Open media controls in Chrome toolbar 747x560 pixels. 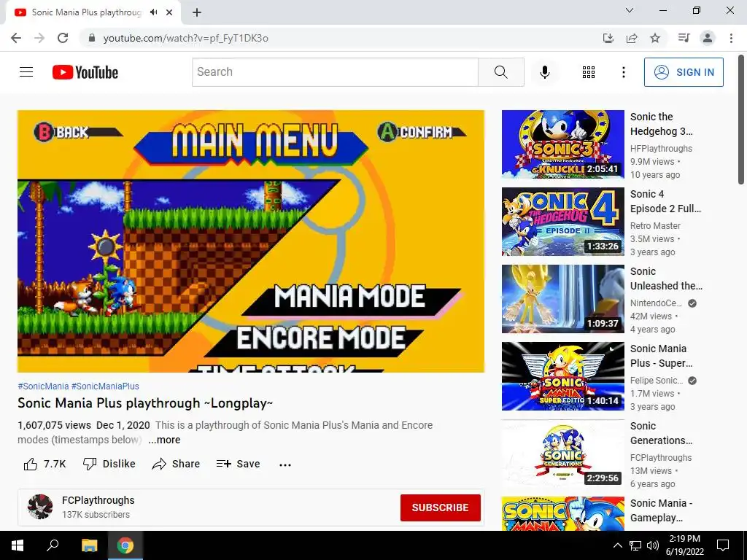pyautogui.click(x=684, y=38)
